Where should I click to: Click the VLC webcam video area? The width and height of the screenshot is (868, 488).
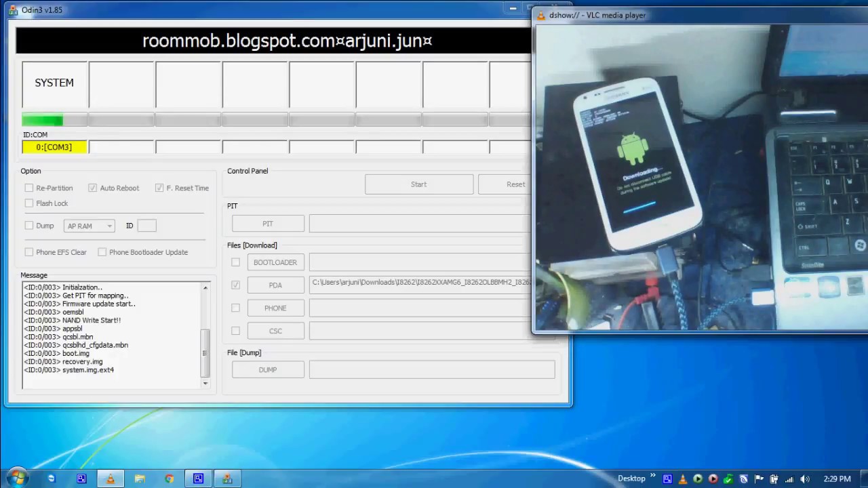click(701, 178)
